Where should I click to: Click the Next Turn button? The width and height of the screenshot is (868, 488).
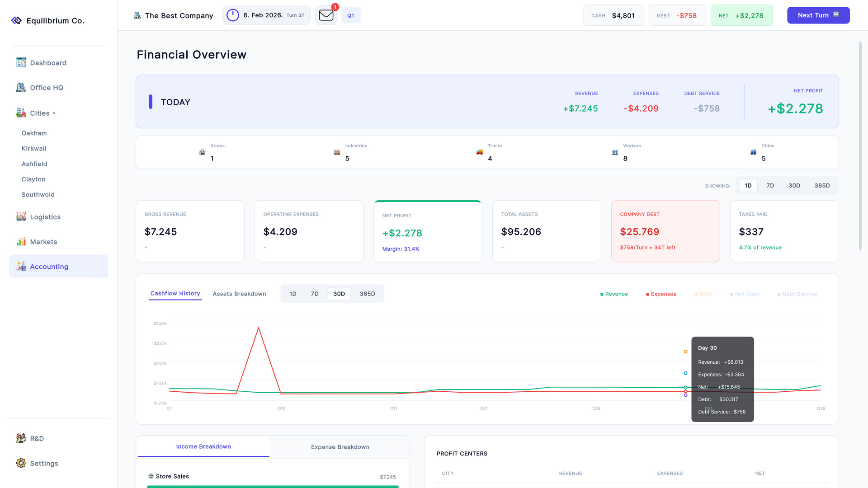(818, 15)
